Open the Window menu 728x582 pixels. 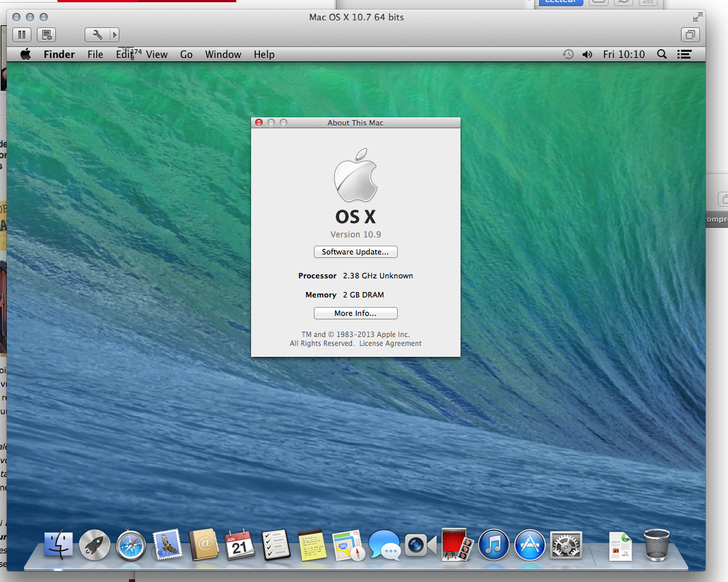pyautogui.click(x=223, y=55)
